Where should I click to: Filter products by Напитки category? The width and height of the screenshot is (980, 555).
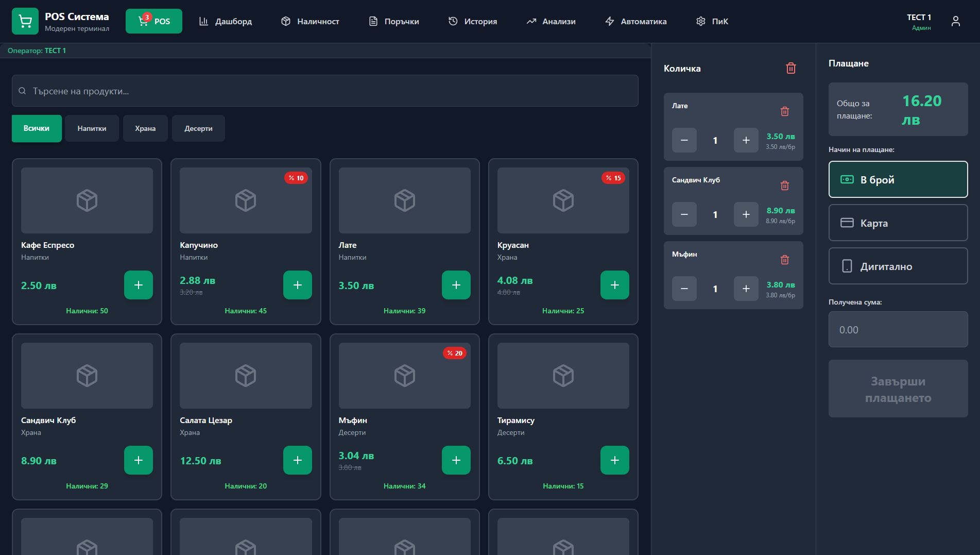coord(92,128)
